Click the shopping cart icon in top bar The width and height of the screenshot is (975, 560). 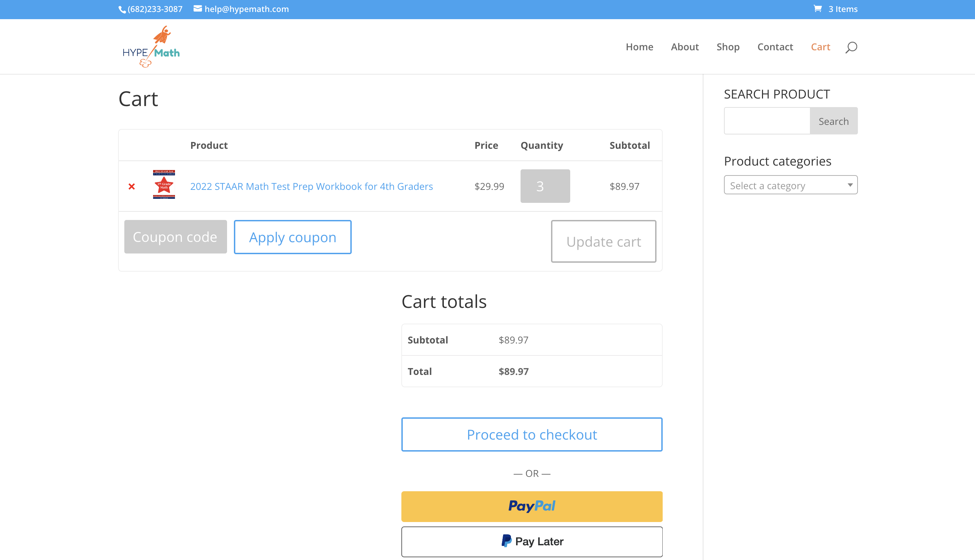tap(817, 9)
